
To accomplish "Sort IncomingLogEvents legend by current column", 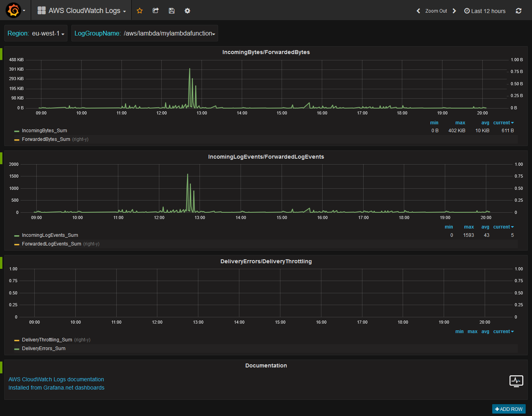I will tap(504, 227).
